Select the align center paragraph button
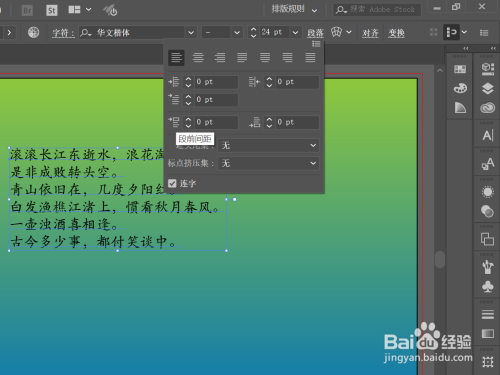The image size is (500, 375). click(x=198, y=58)
